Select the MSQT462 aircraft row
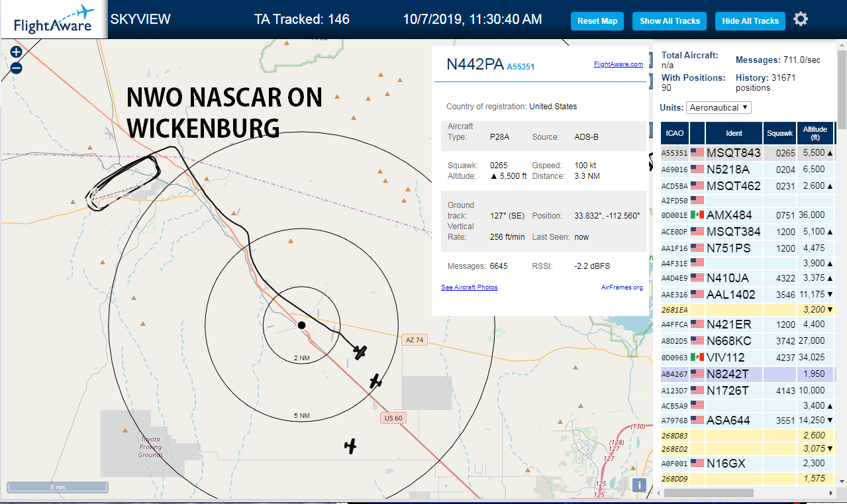Screen dimensions: 847x504 747,185
